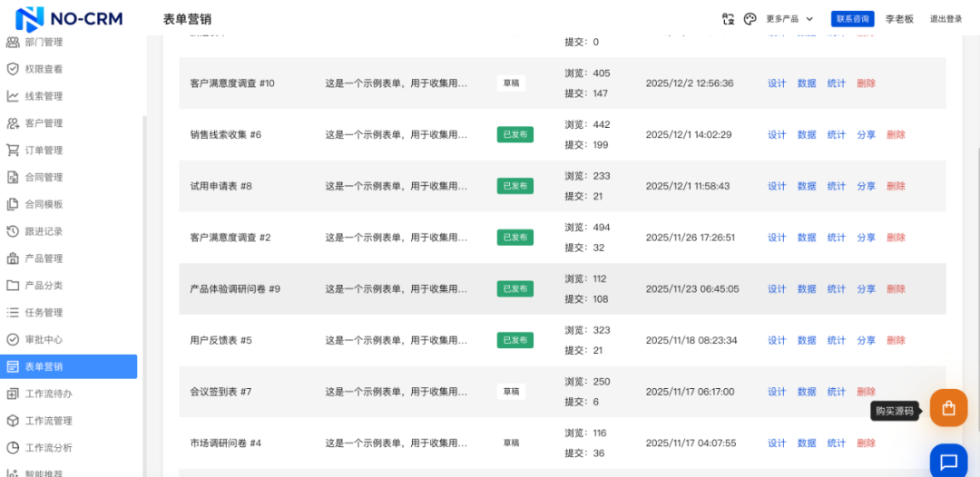Click the 部门管理 sidebar icon

(13, 43)
